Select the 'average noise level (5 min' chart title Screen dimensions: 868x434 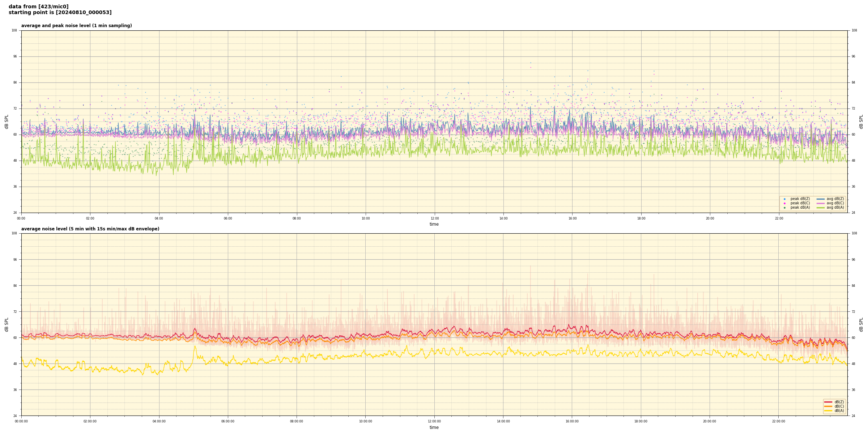90,229
